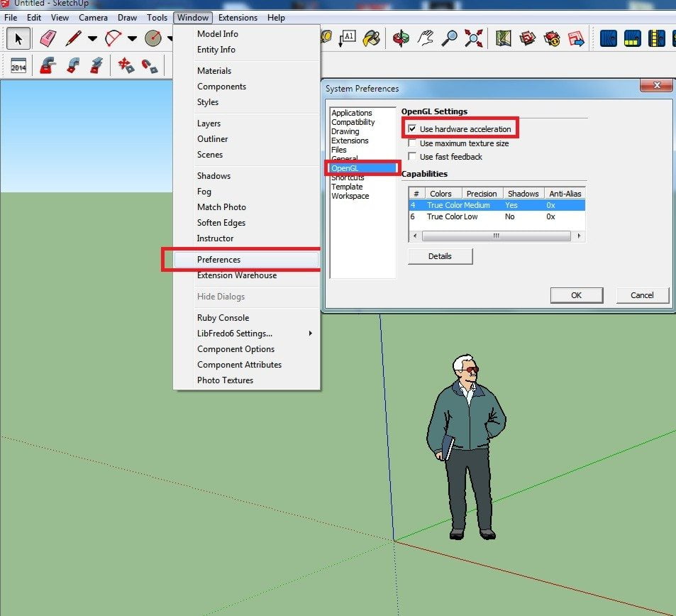Click the Cancel button
The image size is (676, 616).
(643, 295)
